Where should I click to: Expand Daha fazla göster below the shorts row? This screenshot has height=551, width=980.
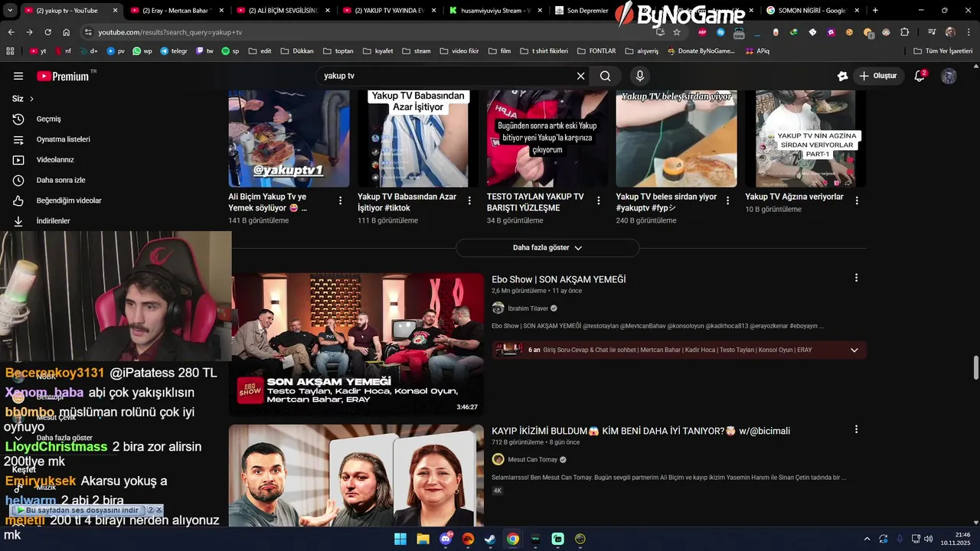tap(547, 248)
